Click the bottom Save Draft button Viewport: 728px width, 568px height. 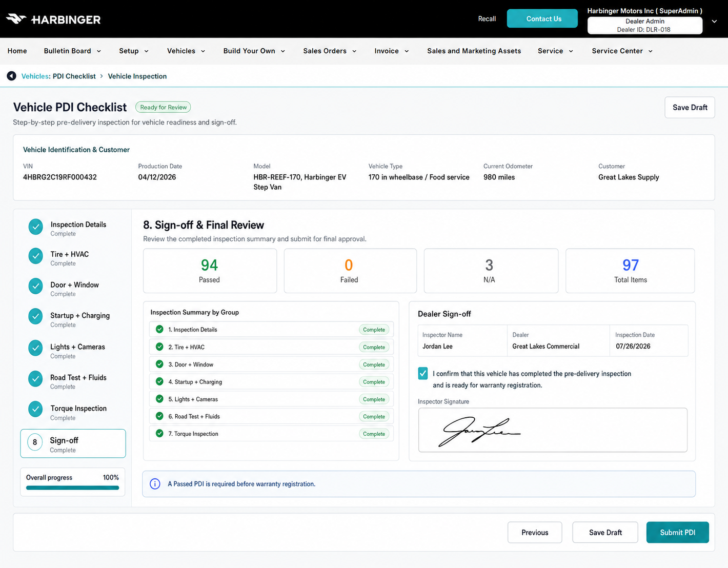tap(605, 533)
